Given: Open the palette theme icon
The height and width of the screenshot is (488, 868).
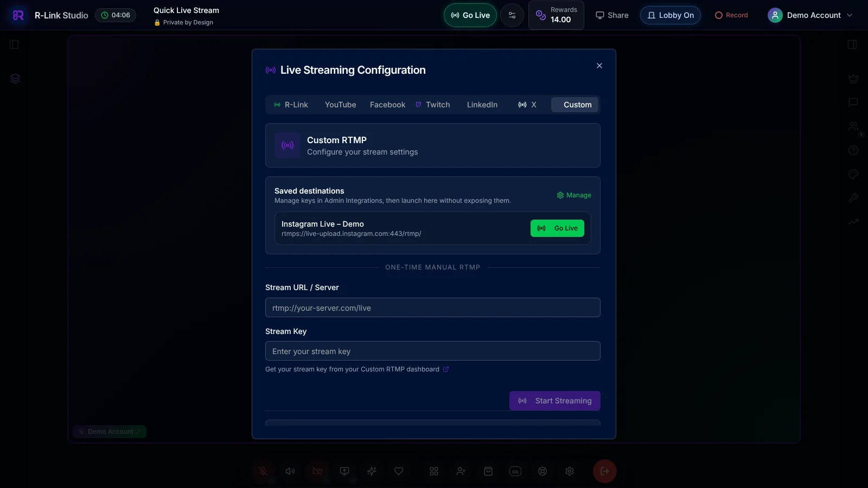Looking at the screenshot, I should [853, 174].
